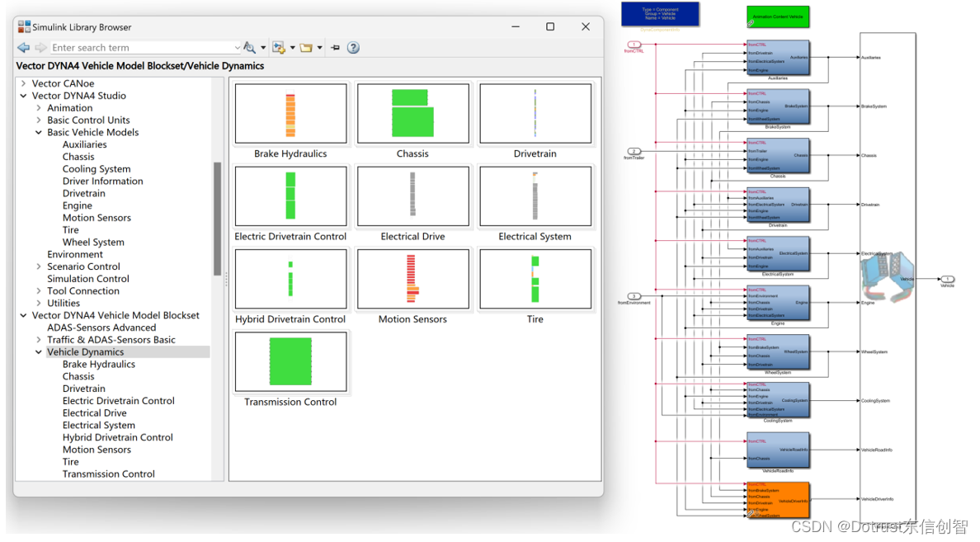Click the Brake Hydraulics library thumbnail

tap(290, 114)
